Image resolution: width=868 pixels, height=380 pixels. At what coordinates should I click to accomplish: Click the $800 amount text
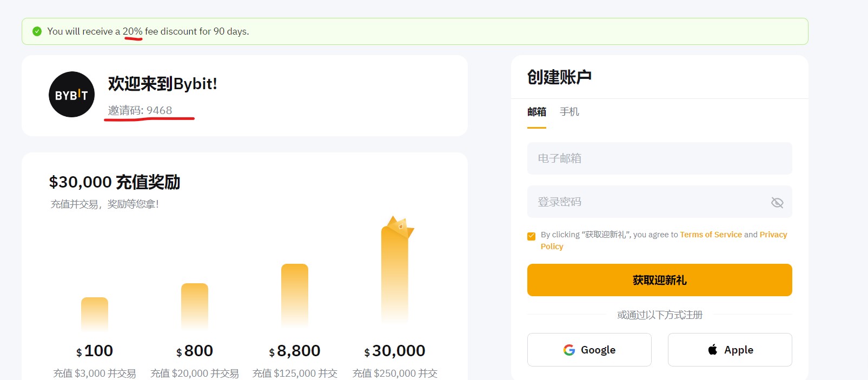pos(195,351)
